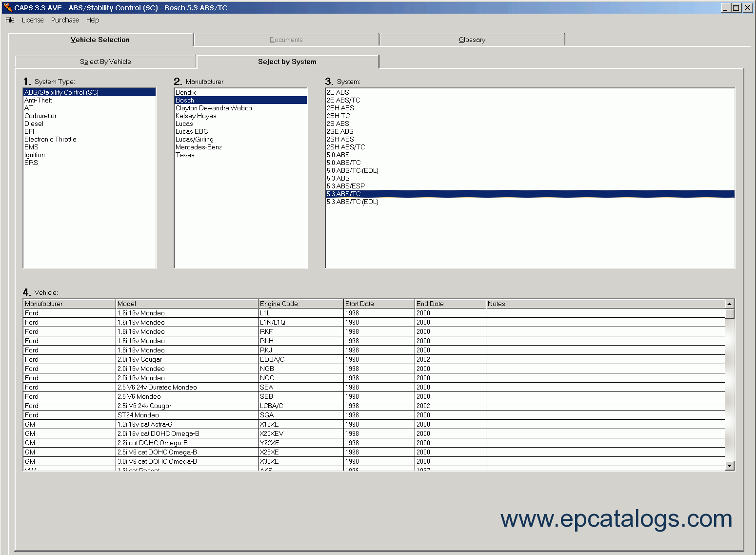Select AT system type
This screenshot has width=756, height=555.
(90, 108)
